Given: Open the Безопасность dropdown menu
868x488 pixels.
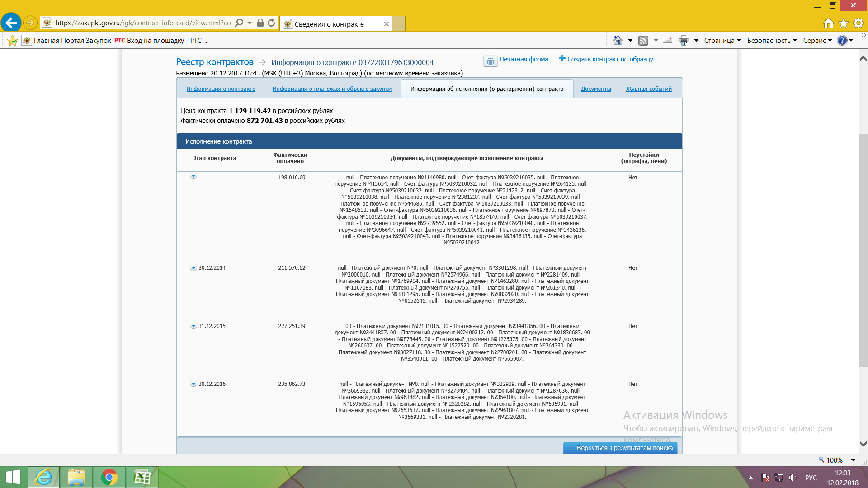Looking at the screenshot, I should pyautogui.click(x=771, y=41).
